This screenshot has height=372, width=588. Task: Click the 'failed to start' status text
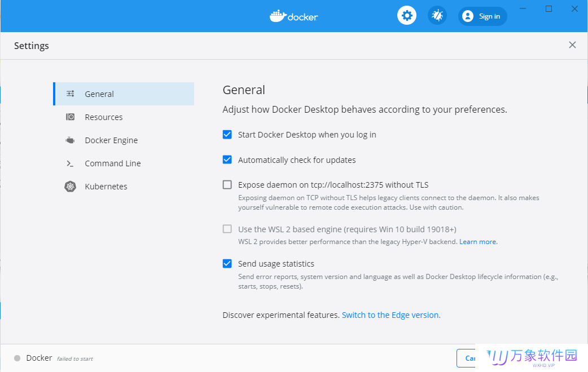click(x=75, y=358)
